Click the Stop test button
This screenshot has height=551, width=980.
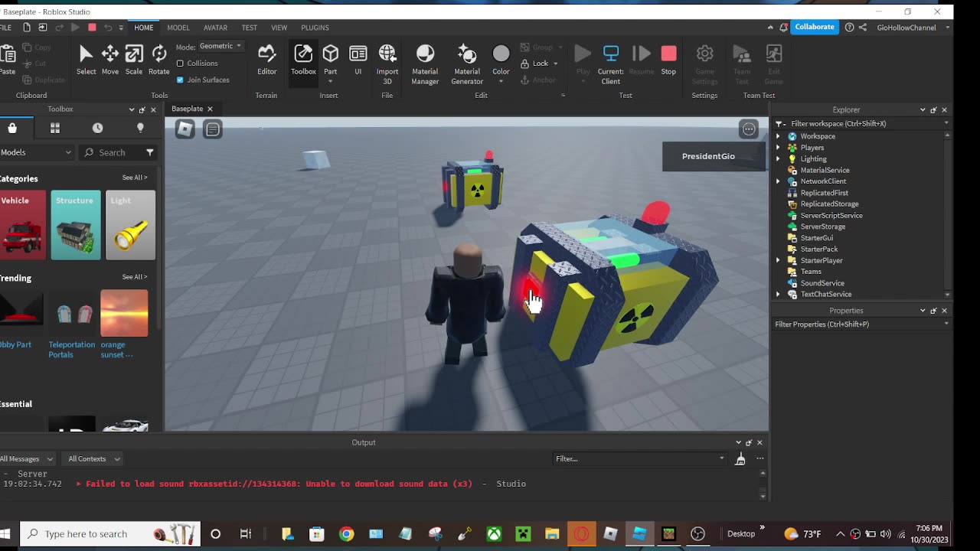(x=668, y=60)
